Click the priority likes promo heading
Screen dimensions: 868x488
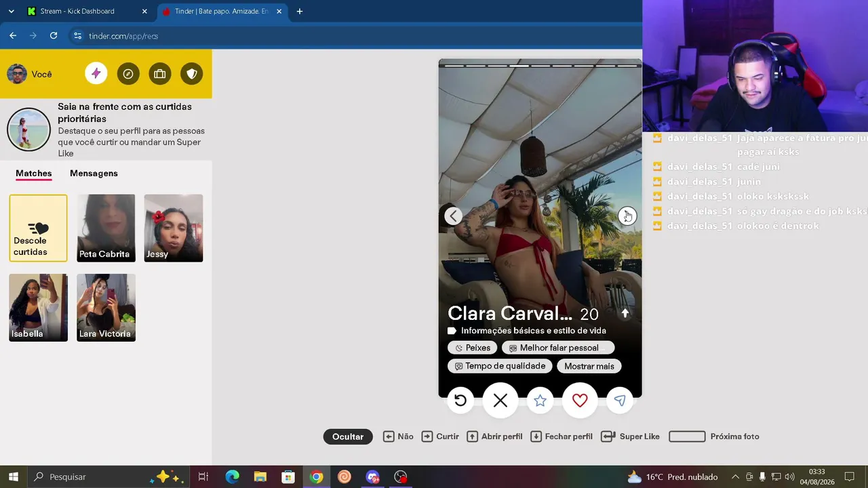[x=125, y=113]
